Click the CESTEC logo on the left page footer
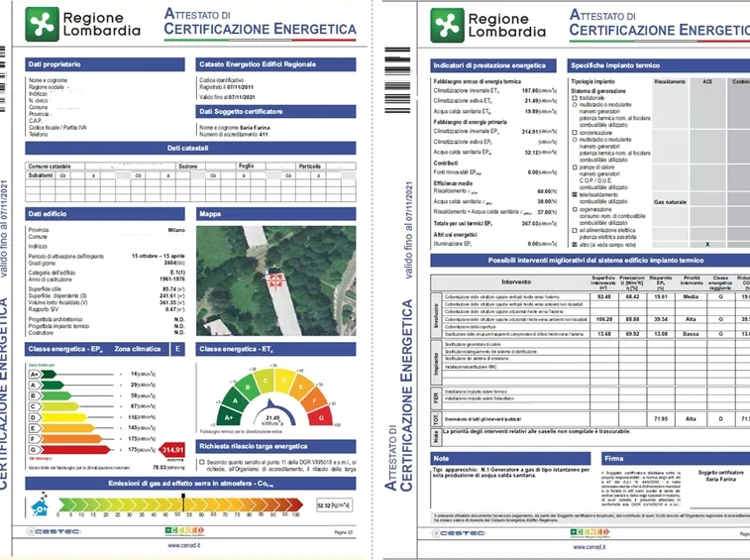This screenshot has height=560, width=750. point(54,531)
